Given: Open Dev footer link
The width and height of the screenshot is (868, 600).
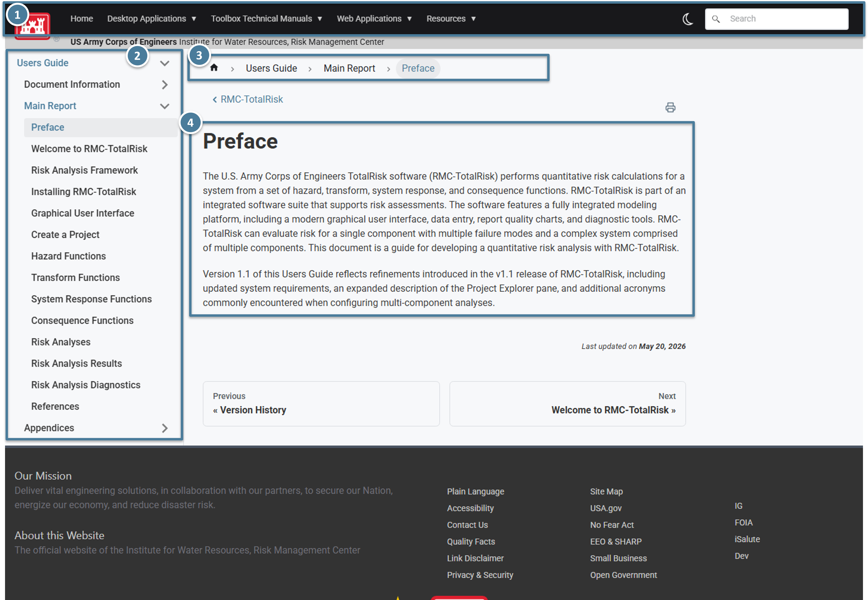Looking at the screenshot, I should (741, 556).
